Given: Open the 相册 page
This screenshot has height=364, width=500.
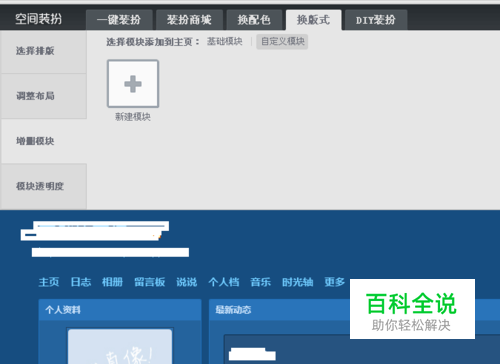Looking at the screenshot, I should coord(112,282).
